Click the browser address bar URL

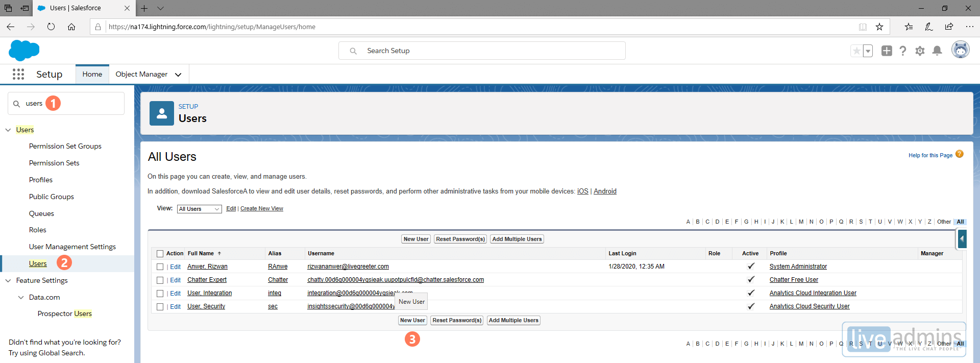point(212,27)
